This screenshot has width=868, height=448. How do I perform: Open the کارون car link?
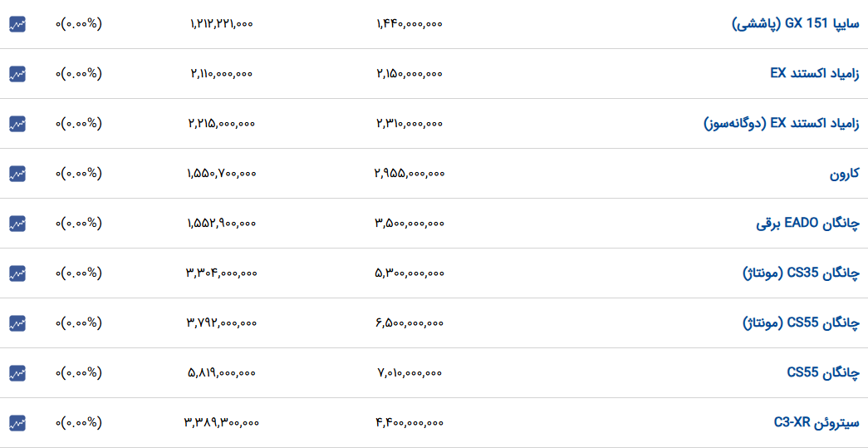pyautogui.click(x=844, y=174)
